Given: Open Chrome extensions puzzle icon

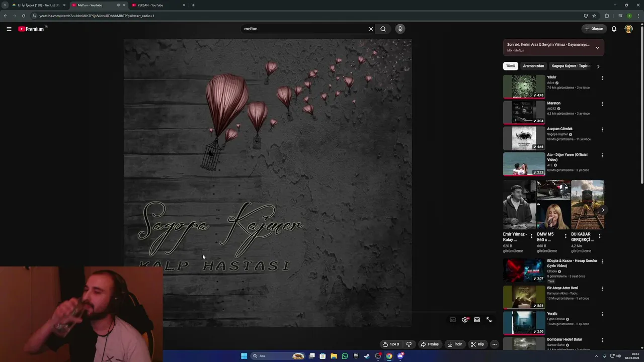Looking at the screenshot, I should tap(607, 16).
